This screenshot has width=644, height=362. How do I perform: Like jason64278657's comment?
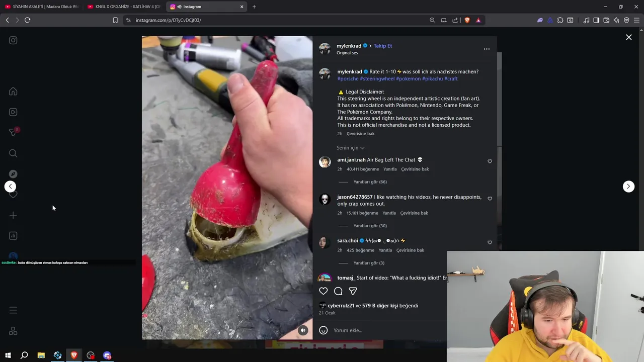tap(490, 199)
